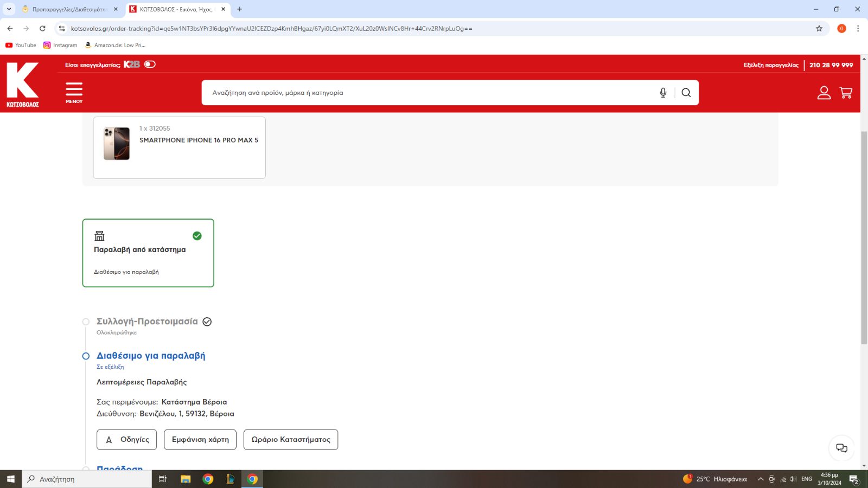
Task: Open Task View on taskbar
Action: [x=162, y=479]
